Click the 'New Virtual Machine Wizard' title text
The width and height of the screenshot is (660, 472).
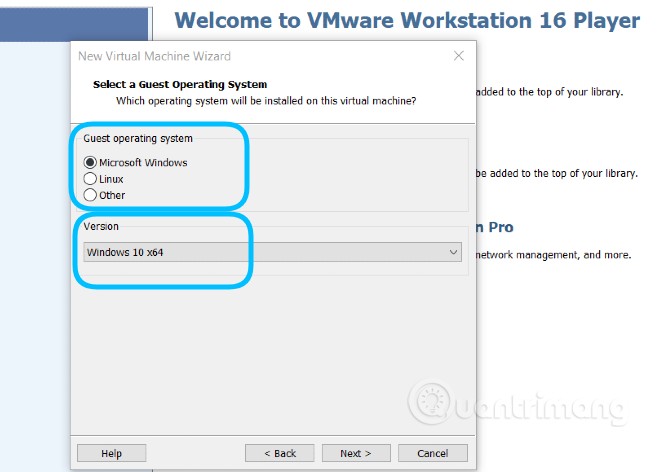(154, 56)
